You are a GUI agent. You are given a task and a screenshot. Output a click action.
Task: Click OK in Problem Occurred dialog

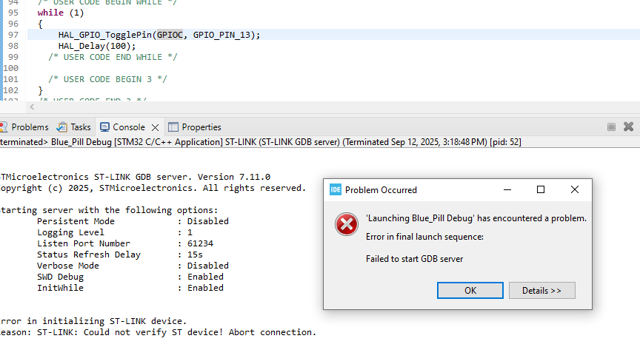click(470, 290)
